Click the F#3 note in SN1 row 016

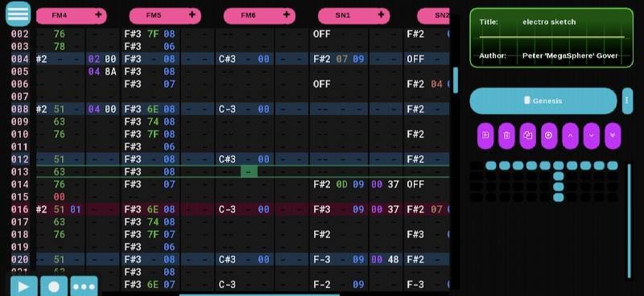[321, 209]
